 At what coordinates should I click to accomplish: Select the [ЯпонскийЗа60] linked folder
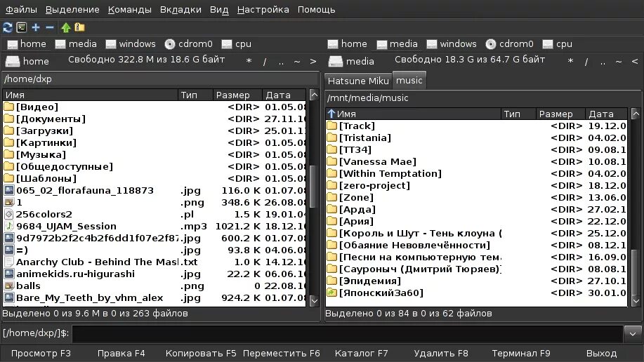pyautogui.click(x=476, y=293)
